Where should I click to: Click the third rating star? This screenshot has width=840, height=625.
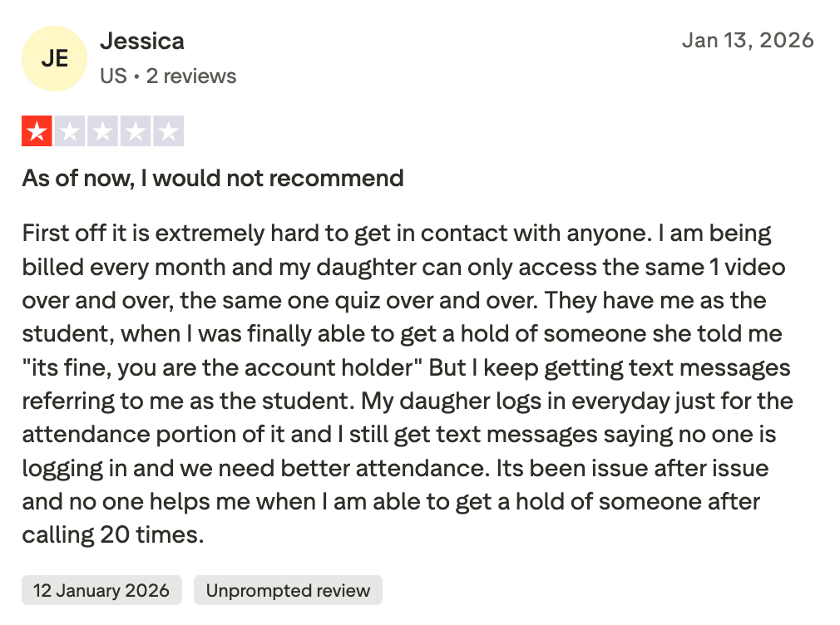click(102, 131)
